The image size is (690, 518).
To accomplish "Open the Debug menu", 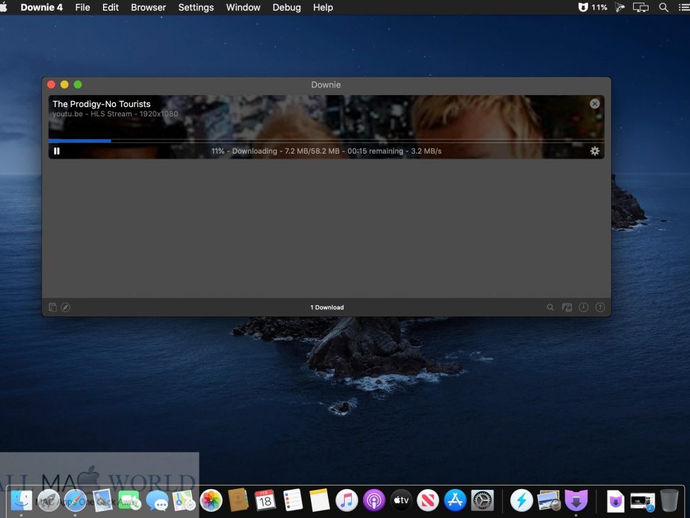I will click(x=286, y=7).
